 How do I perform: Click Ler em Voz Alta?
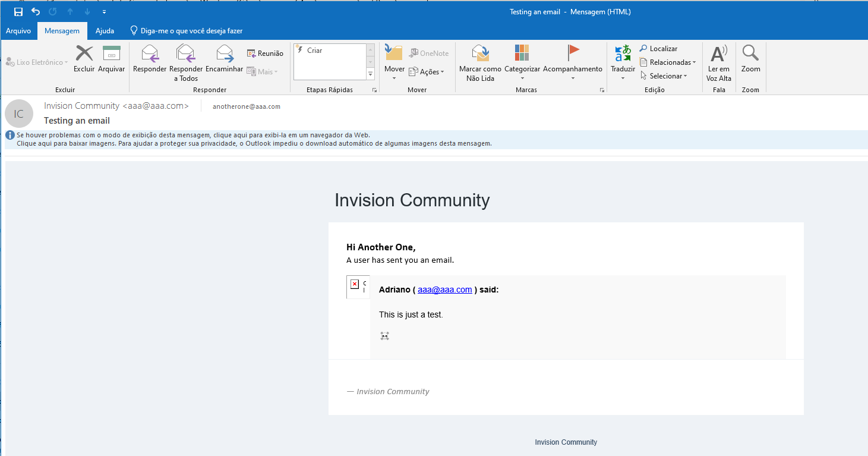pos(719,63)
